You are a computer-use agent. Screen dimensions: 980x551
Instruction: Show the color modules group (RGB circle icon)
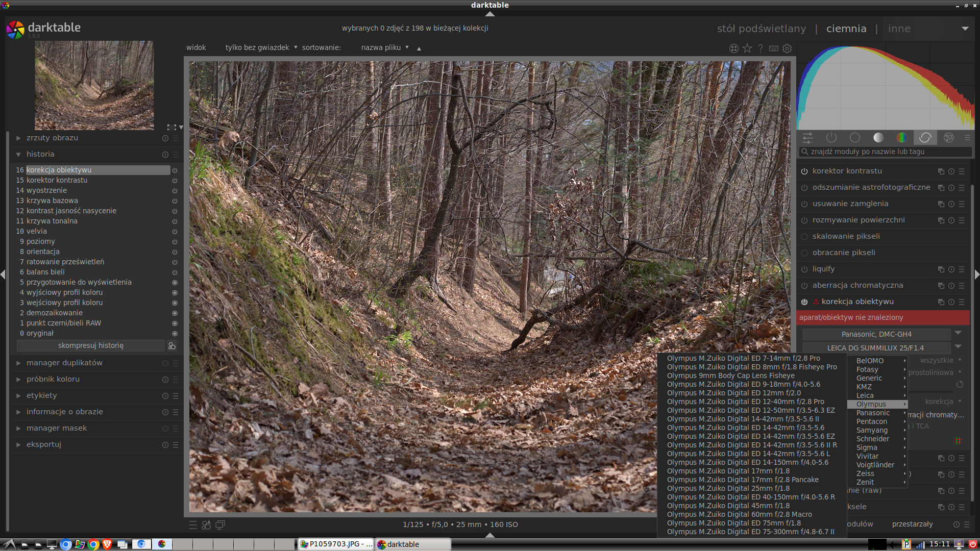pos(901,138)
